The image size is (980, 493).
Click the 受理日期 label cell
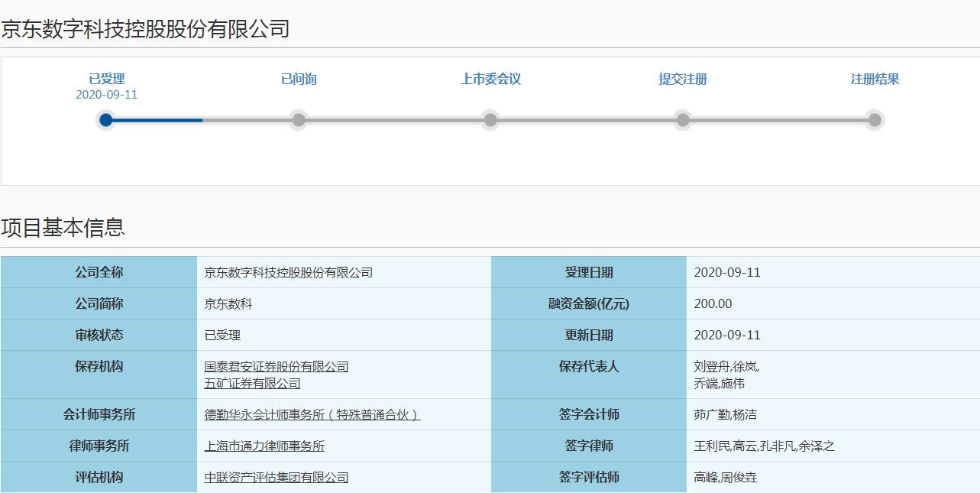pyautogui.click(x=589, y=272)
